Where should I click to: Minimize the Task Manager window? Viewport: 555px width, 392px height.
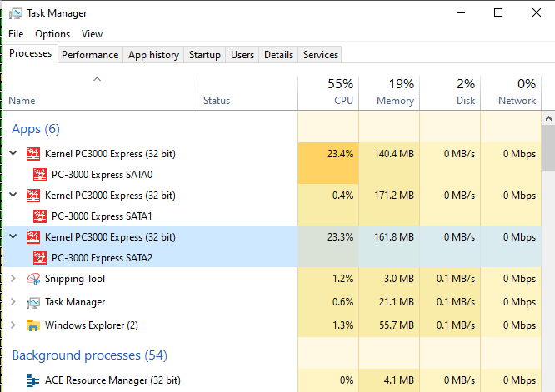click(x=461, y=13)
